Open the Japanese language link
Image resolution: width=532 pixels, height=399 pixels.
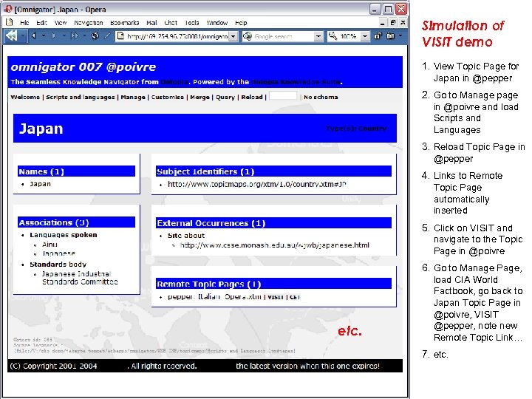(58, 253)
